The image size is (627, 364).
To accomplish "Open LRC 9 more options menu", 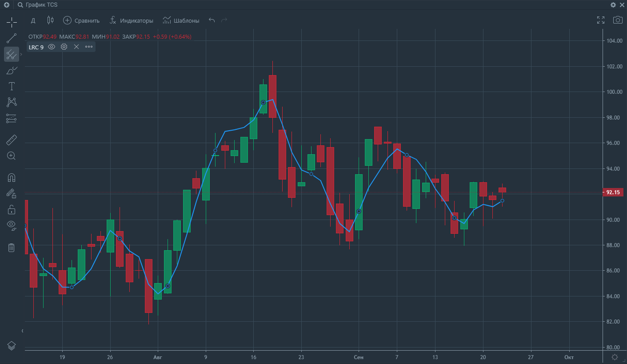I will pos(89,47).
